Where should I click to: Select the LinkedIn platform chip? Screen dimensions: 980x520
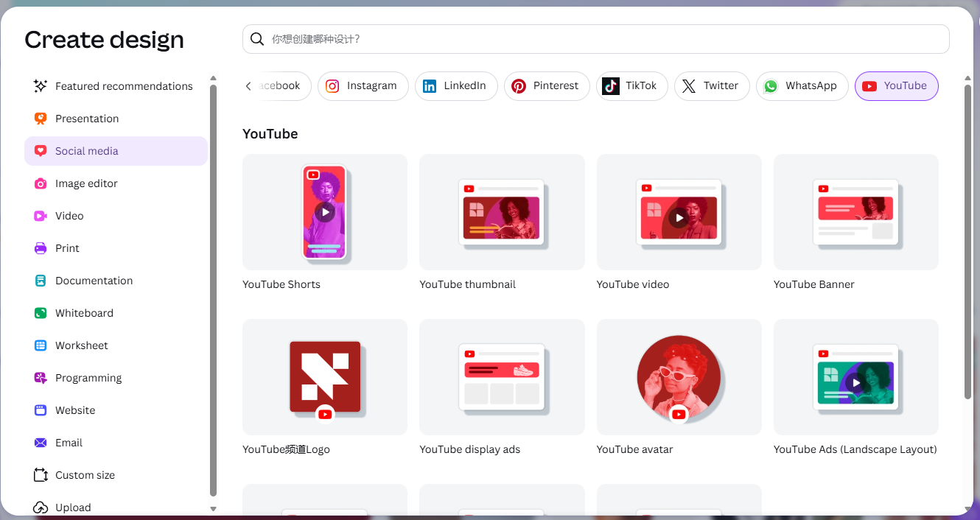456,86
